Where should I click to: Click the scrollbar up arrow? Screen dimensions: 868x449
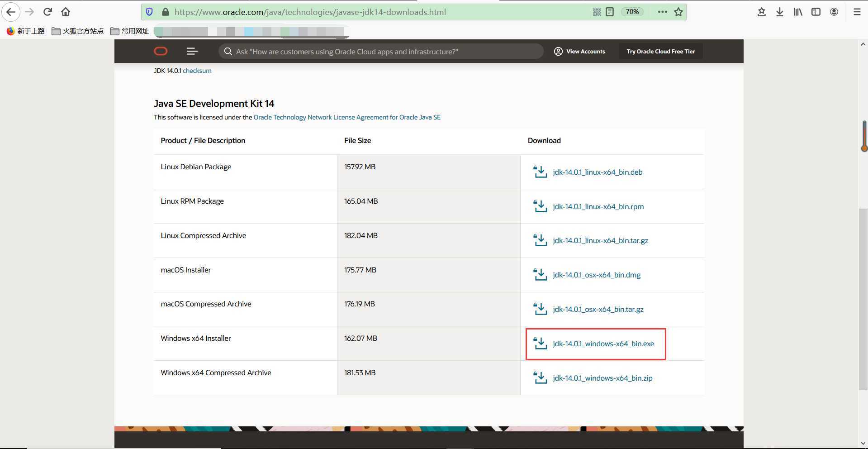[863, 44]
